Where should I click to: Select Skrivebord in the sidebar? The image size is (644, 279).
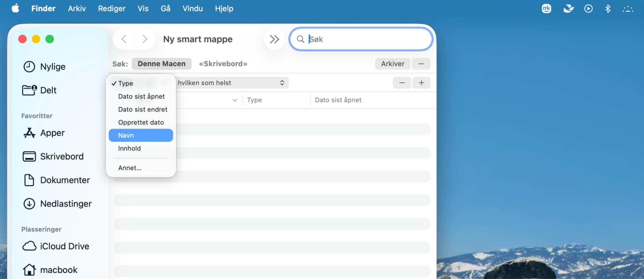(53, 157)
